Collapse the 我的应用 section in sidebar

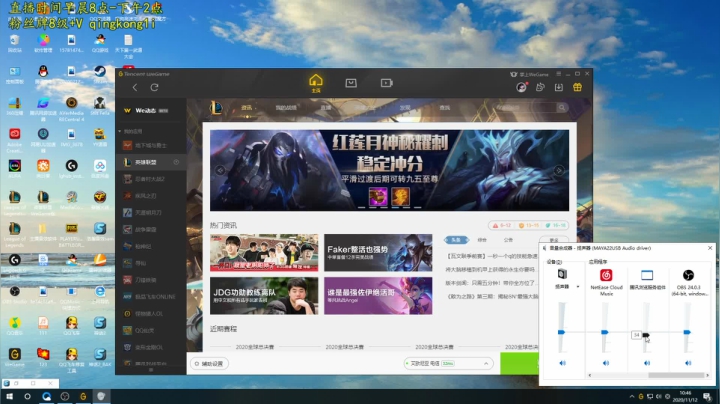point(120,131)
